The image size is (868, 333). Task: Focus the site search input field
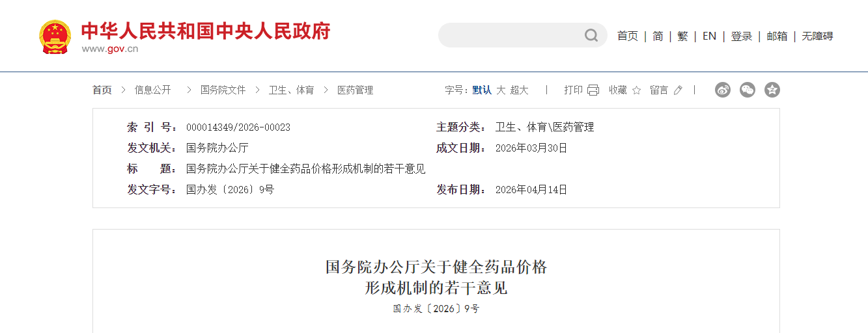tap(511, 35)
